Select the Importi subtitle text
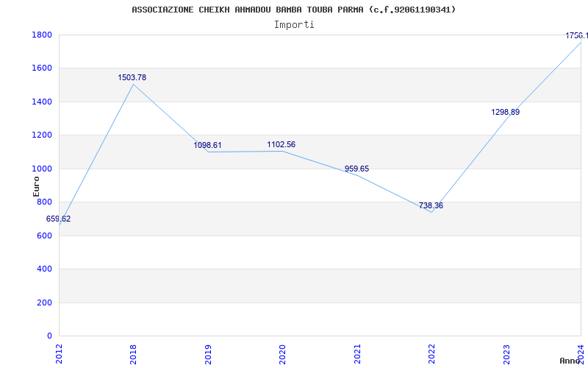588x368 pixels. 294,25
